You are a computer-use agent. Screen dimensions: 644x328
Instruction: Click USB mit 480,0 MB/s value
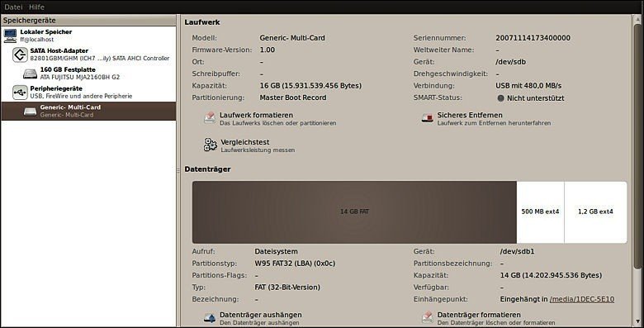click(528, 85)
